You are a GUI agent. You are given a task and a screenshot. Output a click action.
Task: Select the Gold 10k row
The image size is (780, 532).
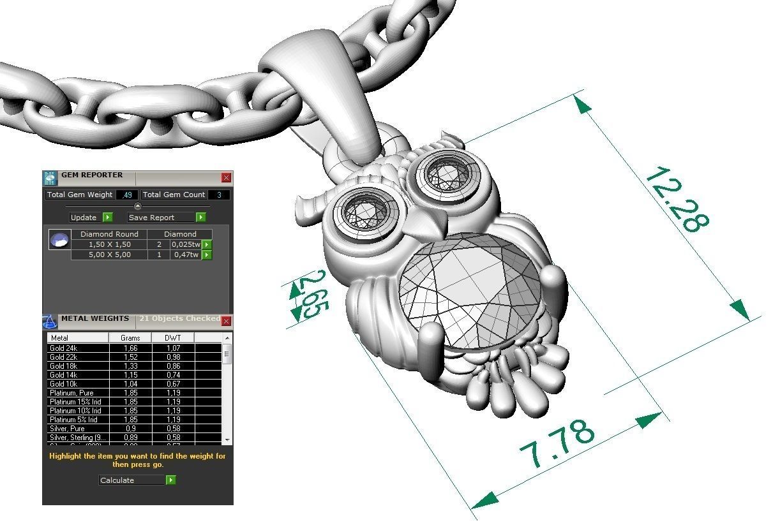coord(135,385)
